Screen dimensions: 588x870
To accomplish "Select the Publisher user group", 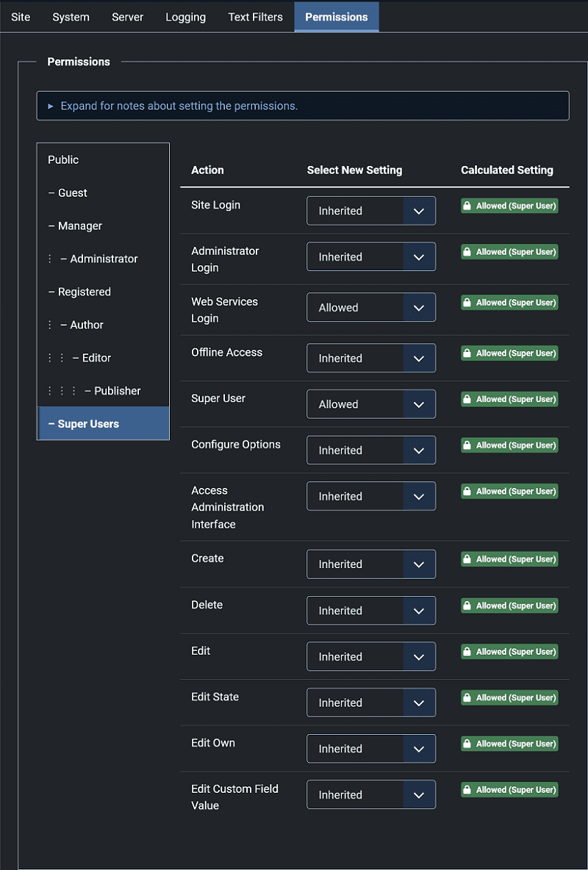I will [117, 391].
